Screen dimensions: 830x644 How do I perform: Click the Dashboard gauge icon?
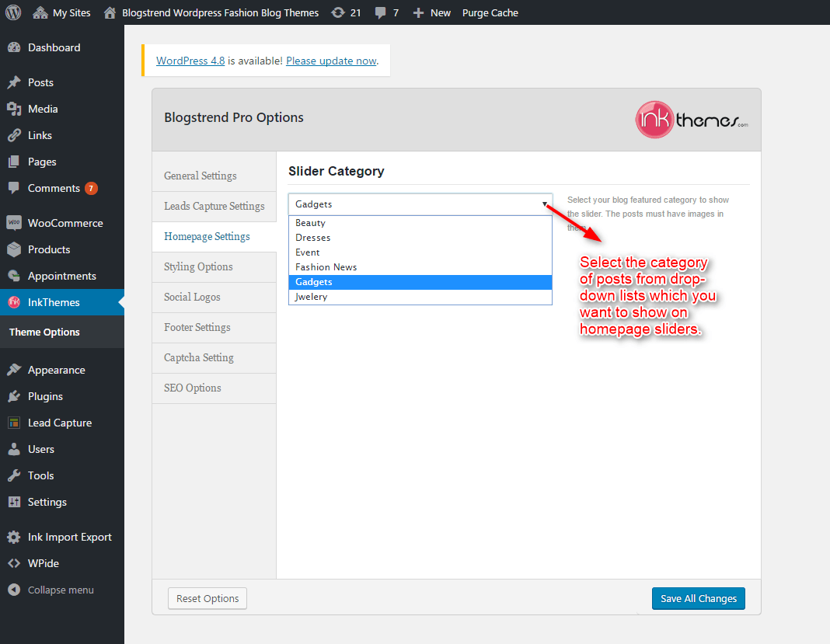14,47
